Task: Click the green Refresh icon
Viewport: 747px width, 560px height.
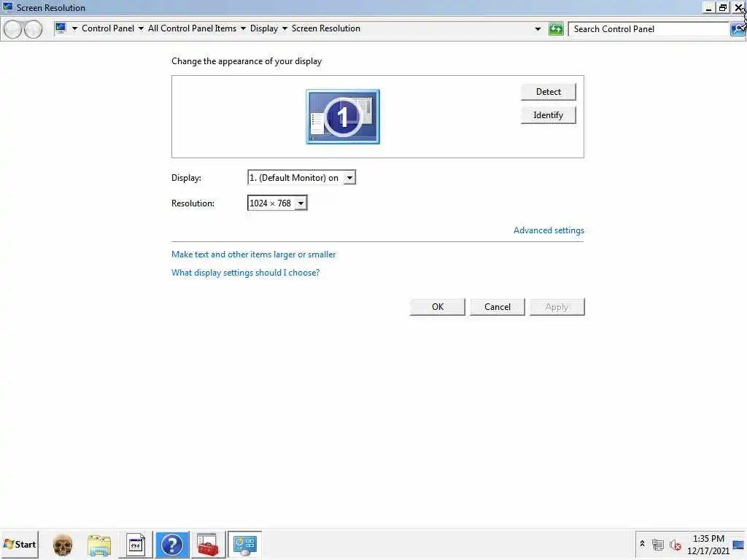Action: pyautogui.click(x=555, y=29)
